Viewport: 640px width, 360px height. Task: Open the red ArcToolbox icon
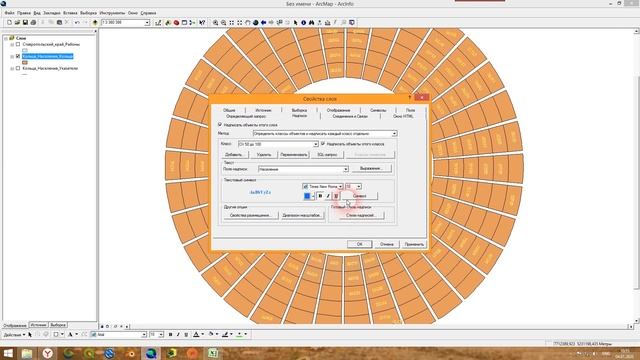point(176,23)
